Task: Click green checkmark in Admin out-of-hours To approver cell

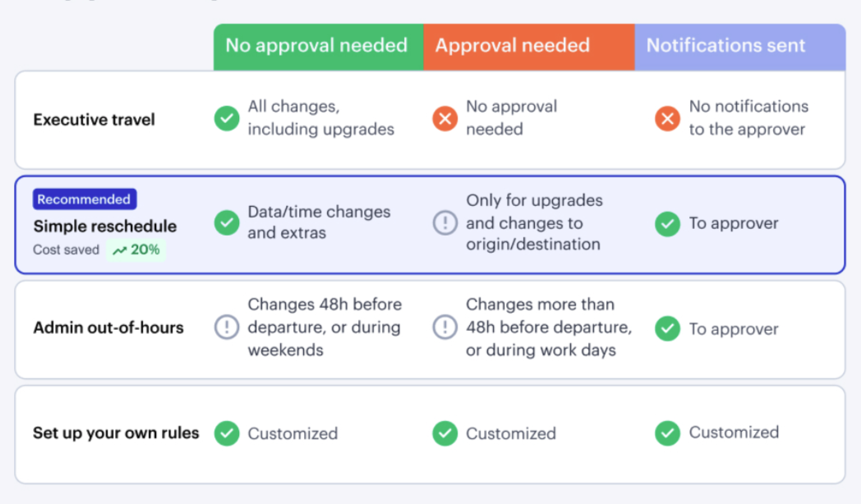Action: coord(668,328)
